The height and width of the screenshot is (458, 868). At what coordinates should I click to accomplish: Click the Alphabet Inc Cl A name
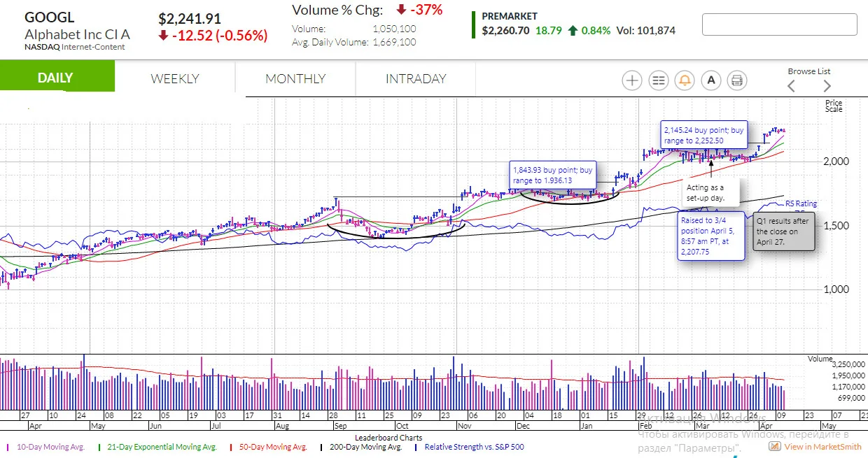click(77, 34)
